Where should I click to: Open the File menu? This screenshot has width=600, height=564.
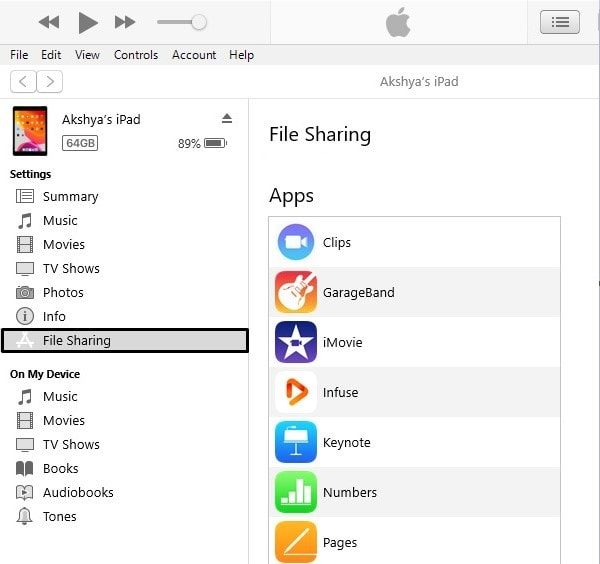point(19,55)
